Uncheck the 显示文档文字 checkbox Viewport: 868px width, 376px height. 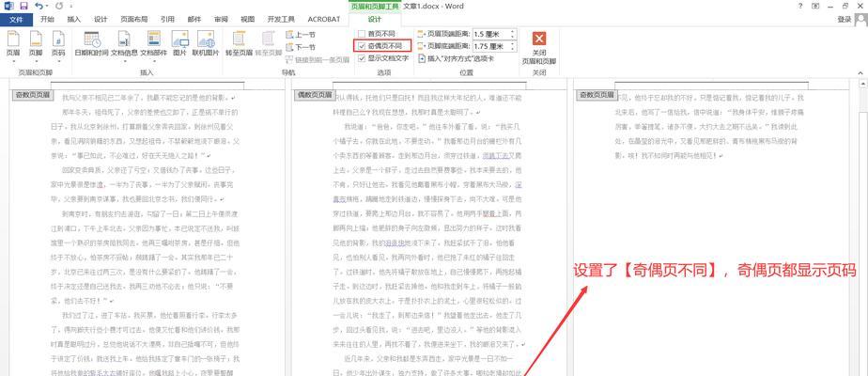coord(362,57)
